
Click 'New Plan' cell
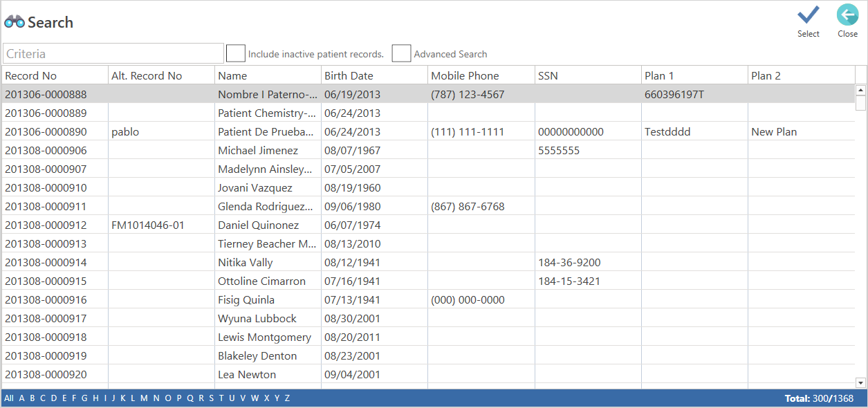[801, 131]
